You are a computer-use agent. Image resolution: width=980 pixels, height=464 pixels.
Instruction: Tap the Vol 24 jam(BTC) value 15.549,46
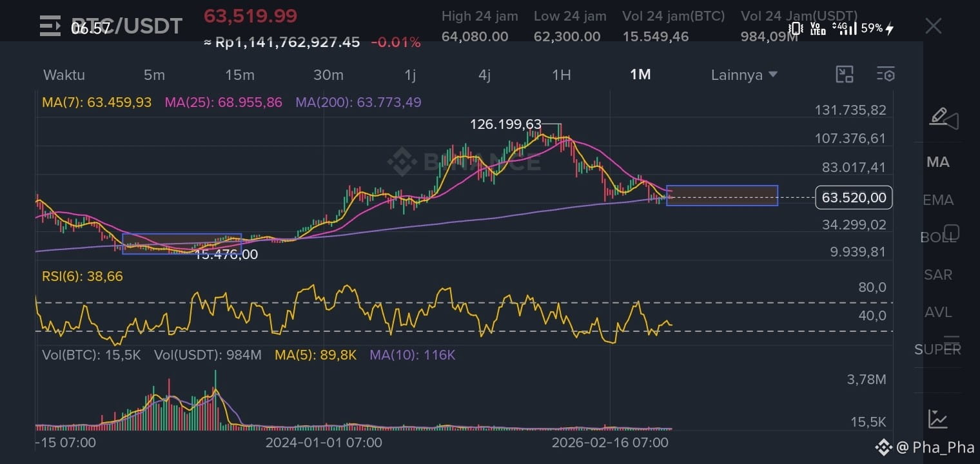pyautogui.click(x=656, y=37)
